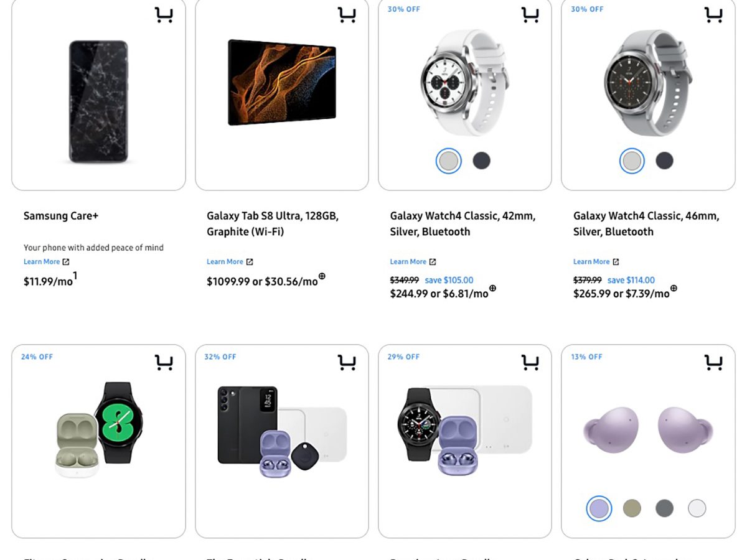The image size is (747, 560).
Task: View the cracked phone Samsung Care+ image
Action: [x=98, y=101]
